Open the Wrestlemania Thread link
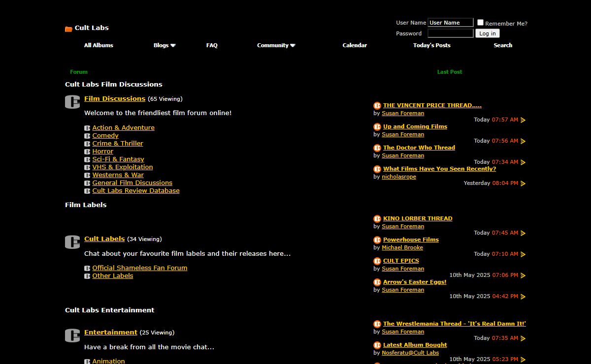This screenshot has height=364, width=591. click(455, 324)
